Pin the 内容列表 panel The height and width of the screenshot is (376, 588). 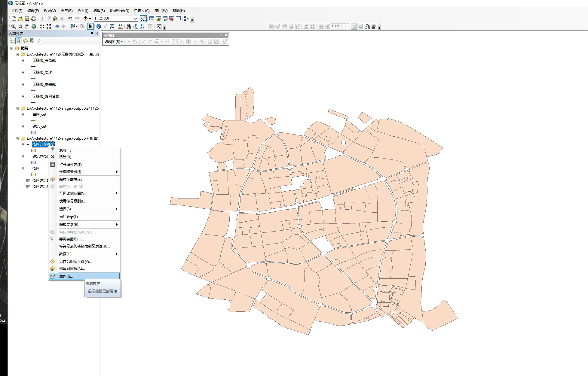(x=92, y=34)
